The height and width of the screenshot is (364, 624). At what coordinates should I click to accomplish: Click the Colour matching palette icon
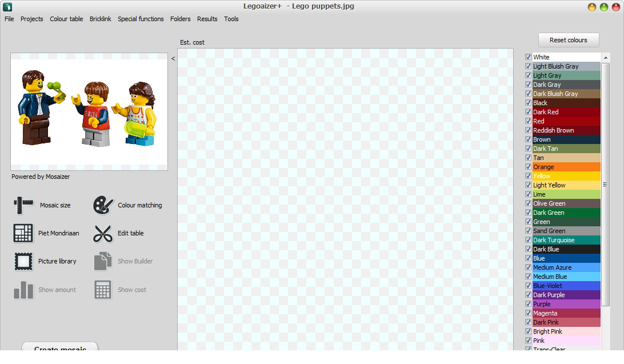(x=103, y=205)
